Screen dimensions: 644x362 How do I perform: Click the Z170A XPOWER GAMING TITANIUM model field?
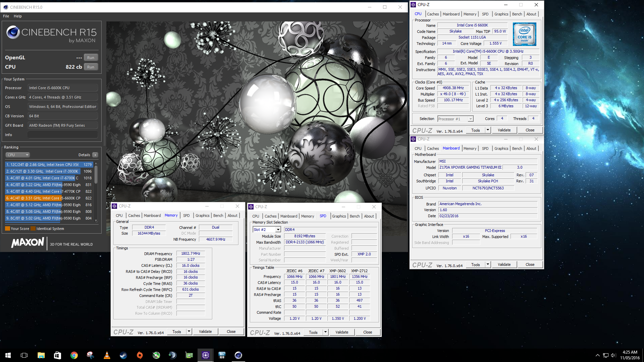(x=470, y=167)
